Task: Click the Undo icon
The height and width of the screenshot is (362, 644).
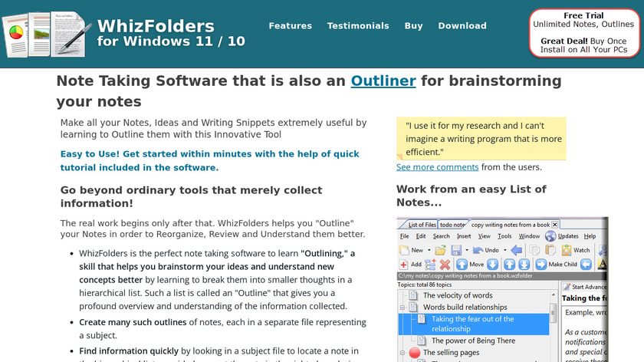Action: click(478, 250)
